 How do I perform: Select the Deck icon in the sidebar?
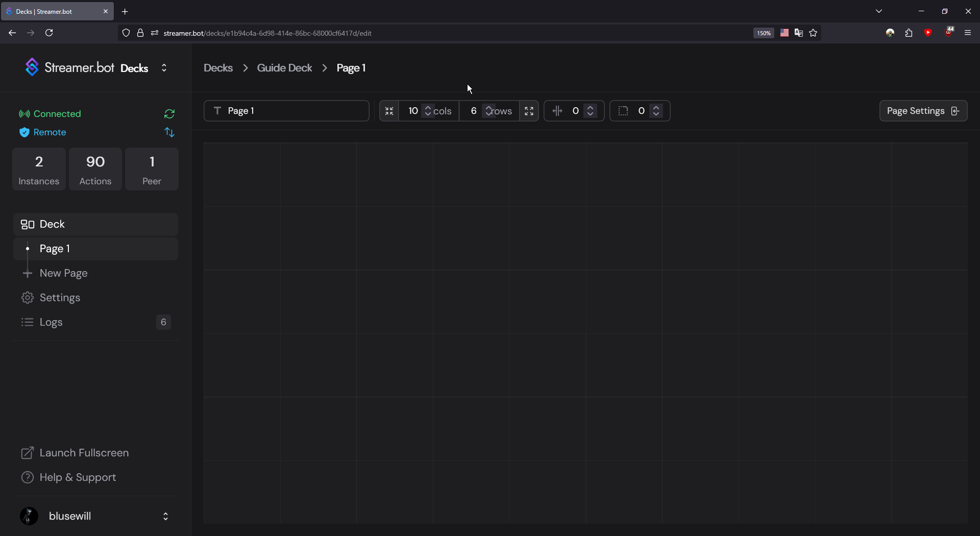click(x=27, y=224)
